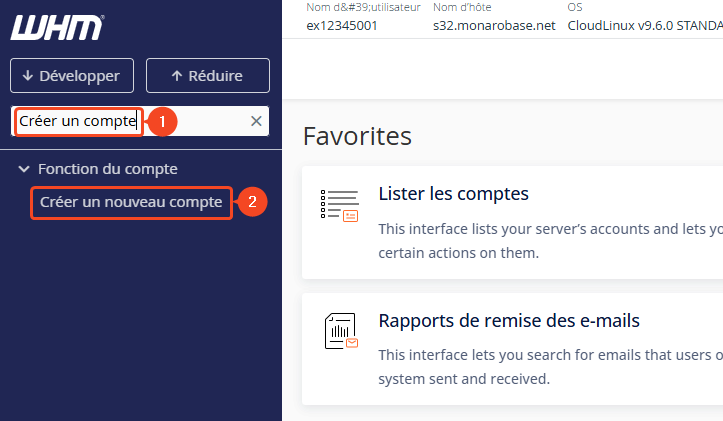Click the orange step 1 badge
The height and width of the screenshot is (421, 723).
[x=162, y=122]
